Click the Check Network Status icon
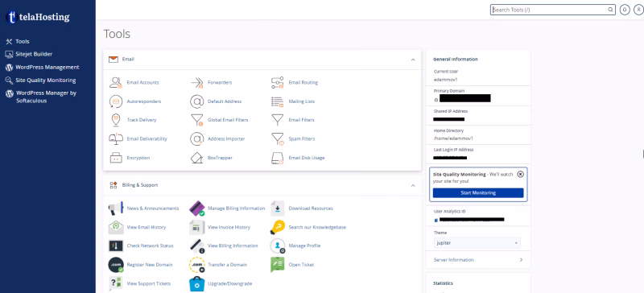This screenshot has height=293, width=644. click(116, 246)
